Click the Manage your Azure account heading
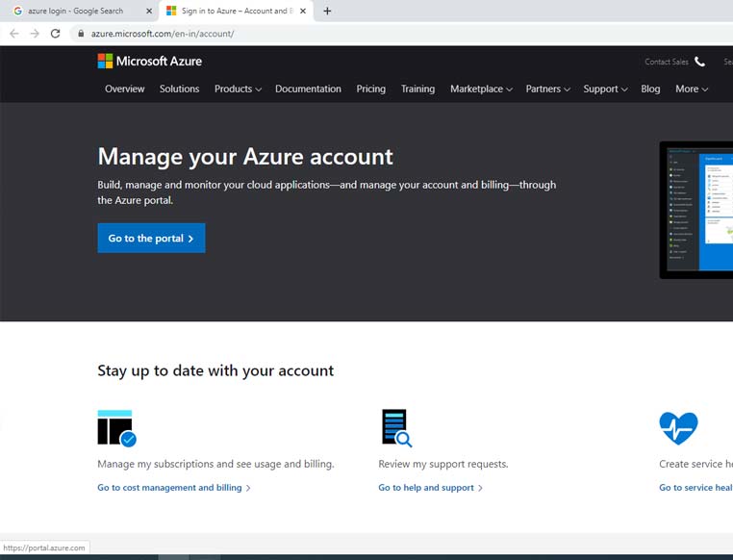 click(x=245, y=157)
